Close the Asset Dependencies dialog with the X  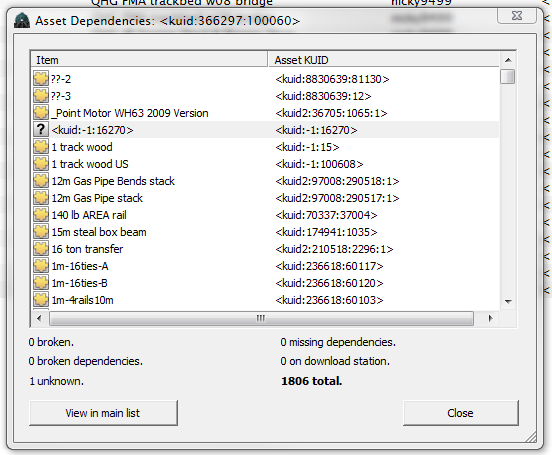pyautogui.click(x=516, y=15)
